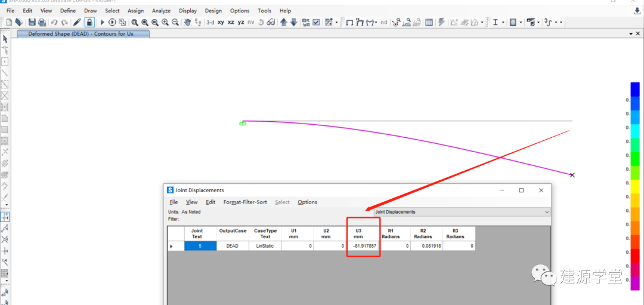Click the LinStatic CaseType cell

(x=265, y=247)
